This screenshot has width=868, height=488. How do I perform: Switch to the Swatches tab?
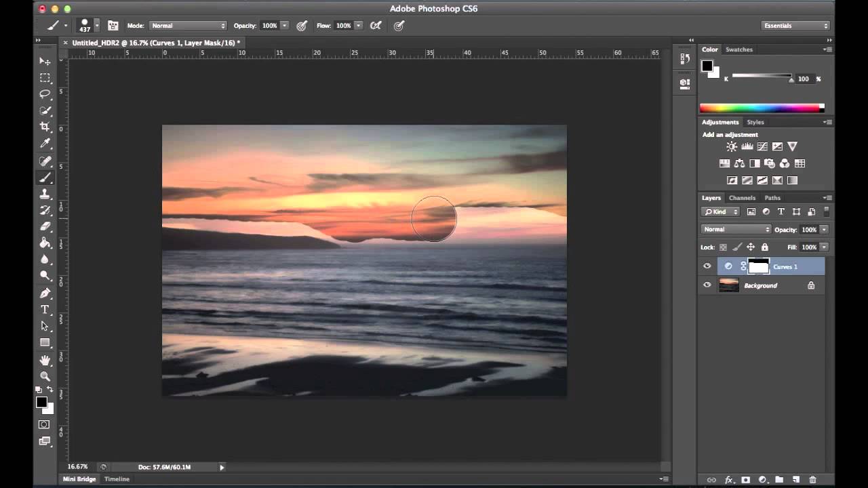point(739,49)
